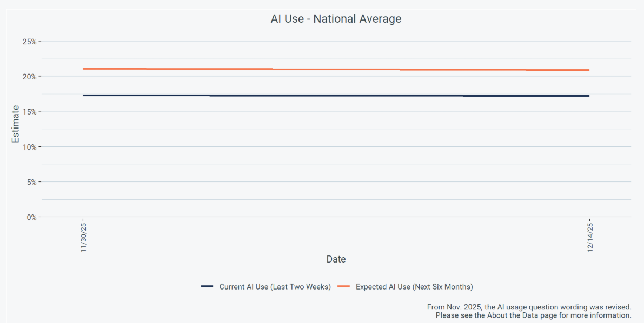Image resolution: width=644 pixels, height=323 pixels.
Task: Click the 20% y-axis tick label
Action: [x=29, y=77]
